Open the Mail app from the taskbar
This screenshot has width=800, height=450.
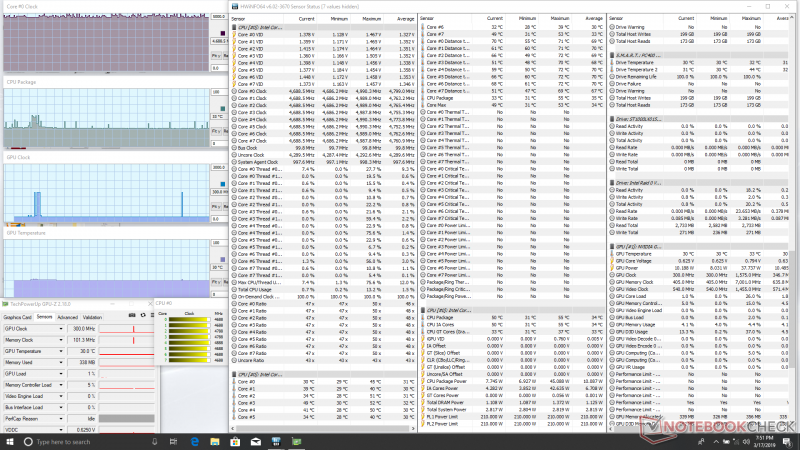[x=256, y=441]
